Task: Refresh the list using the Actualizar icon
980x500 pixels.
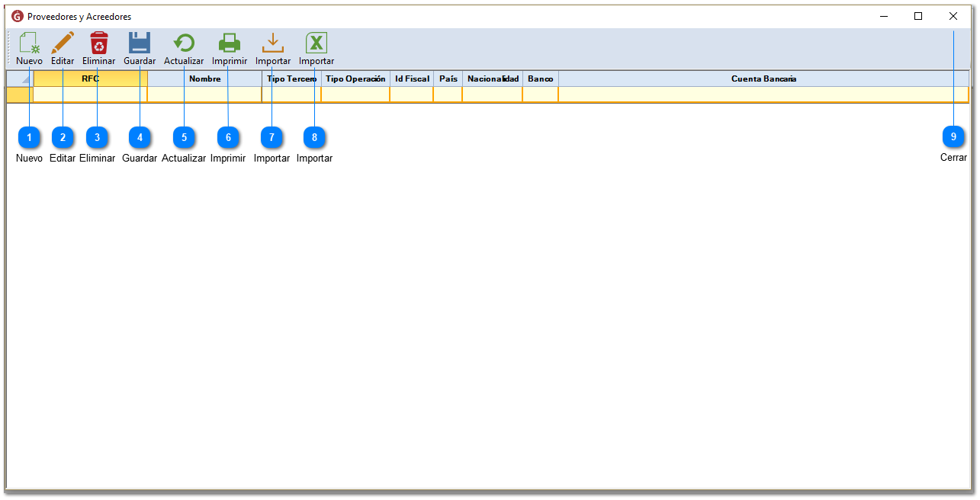Action: click(x=184, y=43)
